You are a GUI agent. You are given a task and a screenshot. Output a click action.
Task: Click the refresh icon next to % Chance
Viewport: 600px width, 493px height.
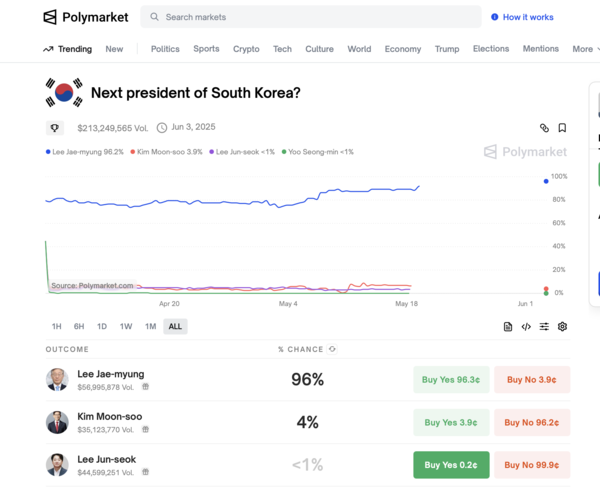point(332,349)
